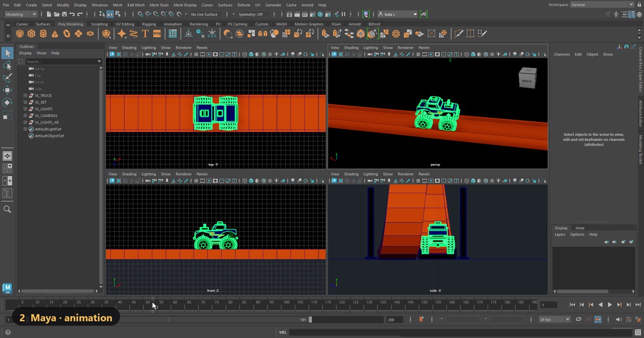Expand the VL_SET node in Outliner

click(x=25, y=102)
